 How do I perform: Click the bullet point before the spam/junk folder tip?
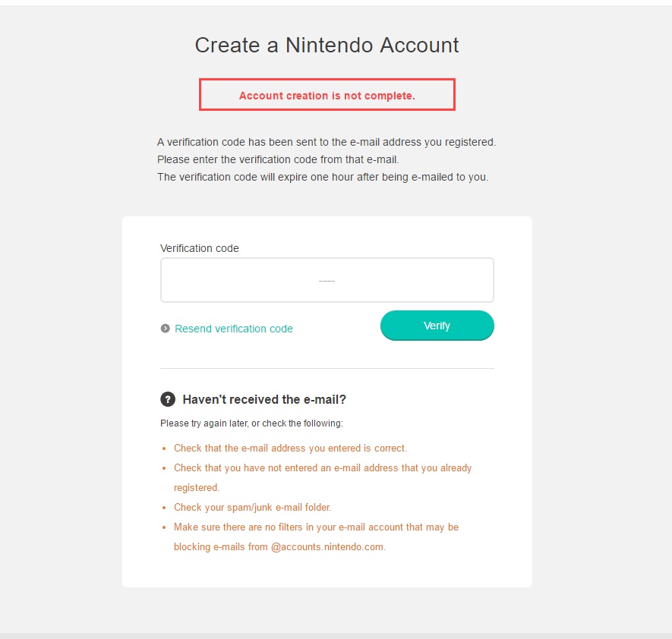coord(163,508)
